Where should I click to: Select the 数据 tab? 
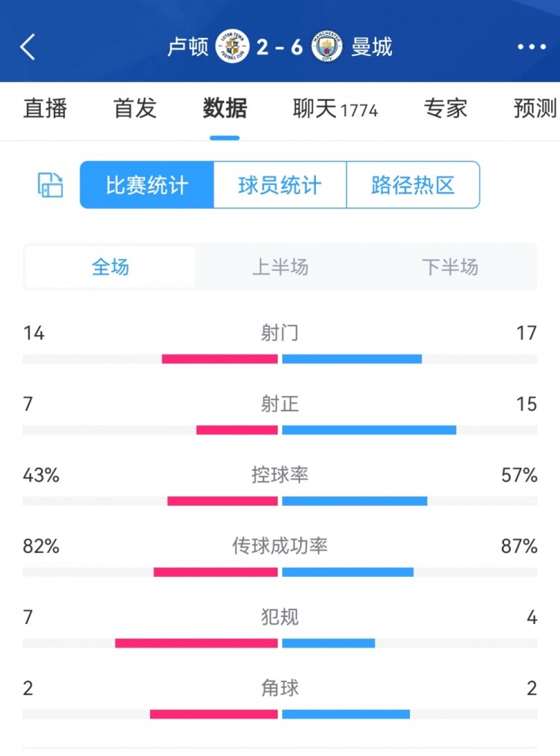tap(225, 109)
